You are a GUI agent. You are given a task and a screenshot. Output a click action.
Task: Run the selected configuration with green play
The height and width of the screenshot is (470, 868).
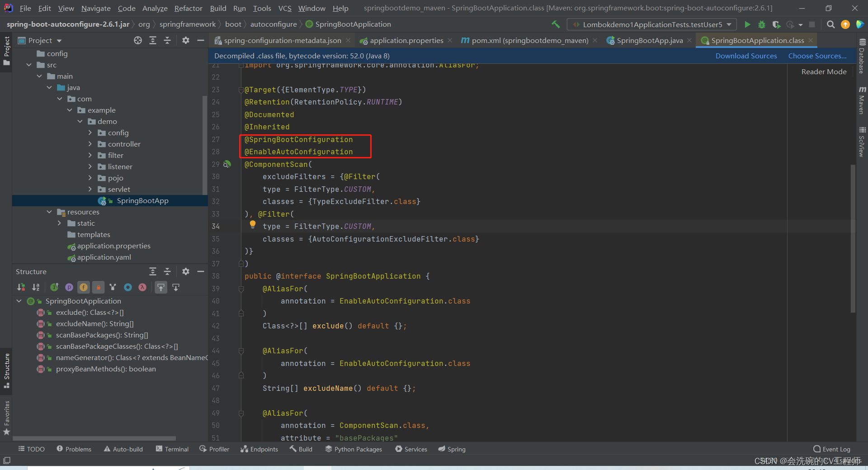[747, 24]
